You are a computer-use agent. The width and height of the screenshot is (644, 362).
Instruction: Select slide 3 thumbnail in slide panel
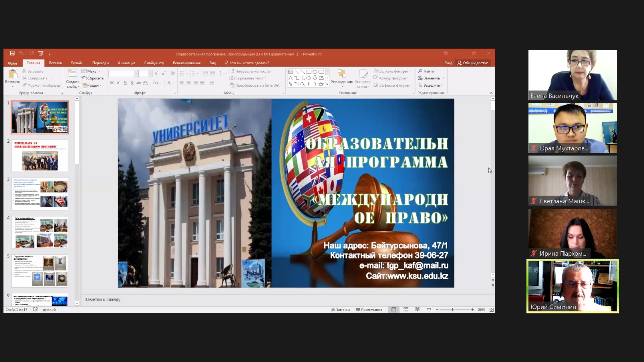coord(40,194)
